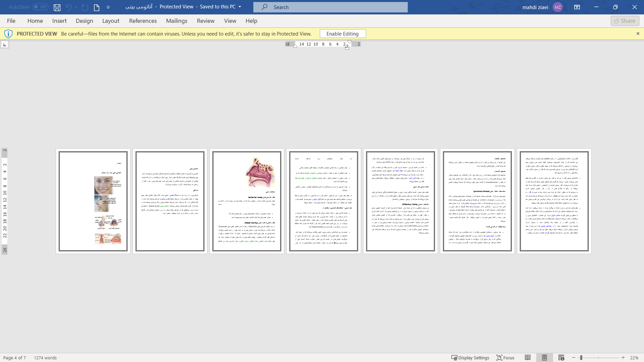This screenshot has height=362, width=644.
Task: Open the Undo history dropdown arrow
Action: pos(76,7)
